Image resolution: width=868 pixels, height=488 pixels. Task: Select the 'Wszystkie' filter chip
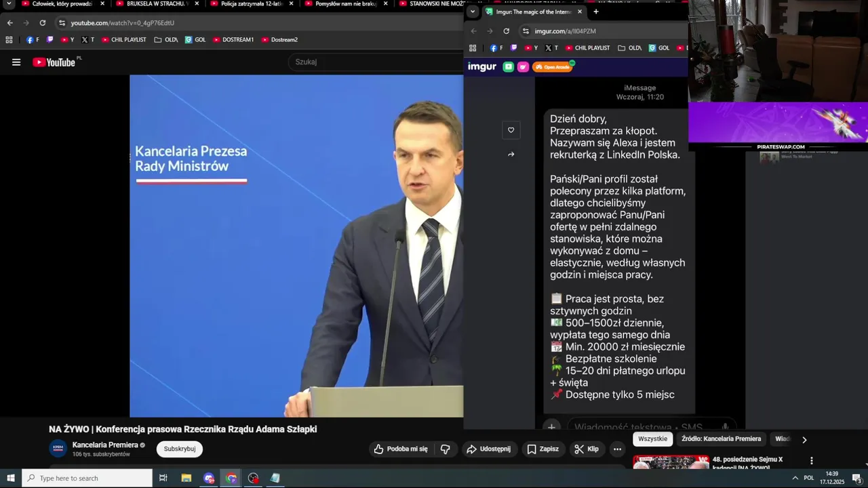(653, 439)
